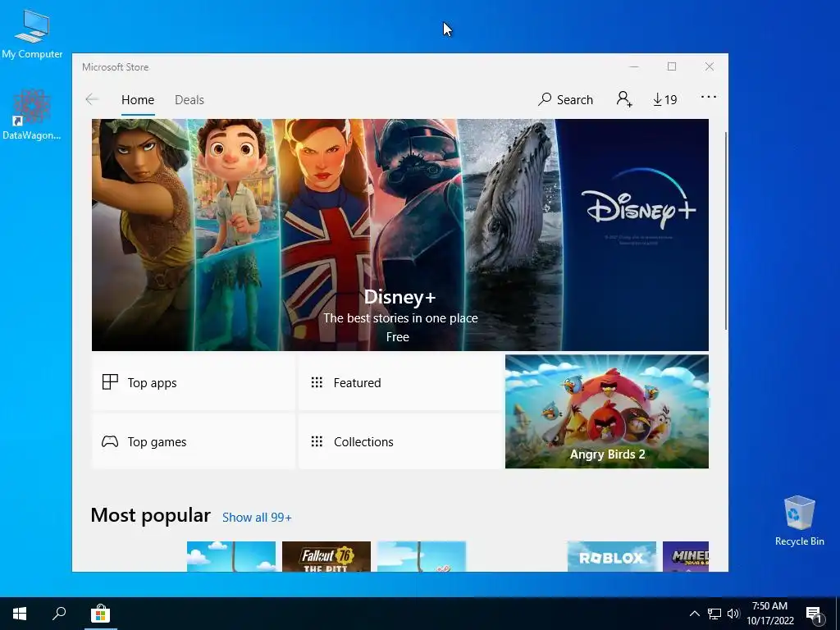Click the Show all 99+ link

click(257, 518)
